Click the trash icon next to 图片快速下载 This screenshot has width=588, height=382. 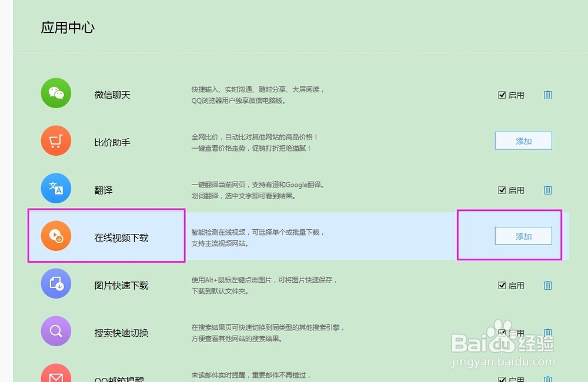click(x=547, y=285)
